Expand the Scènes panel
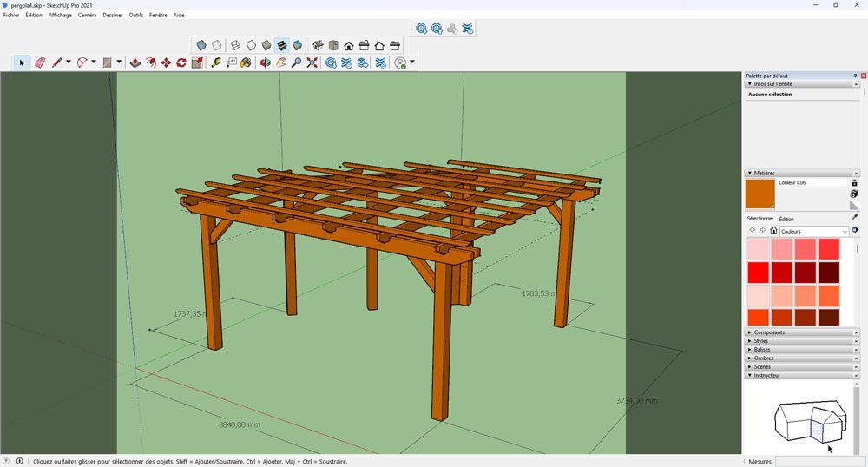 [750, 367]
